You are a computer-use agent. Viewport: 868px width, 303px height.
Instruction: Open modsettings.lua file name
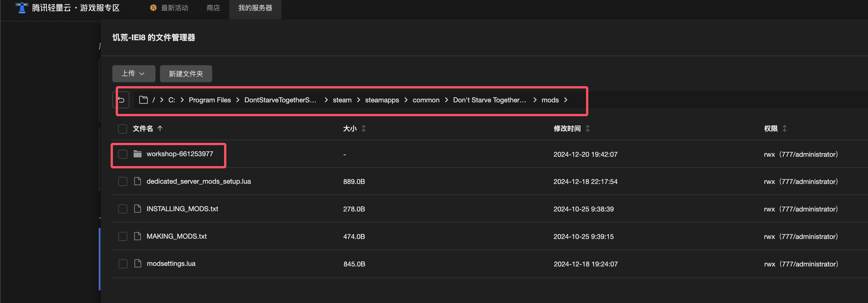171,264
